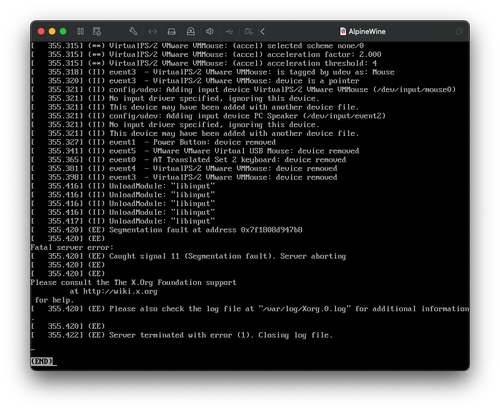Click 'Power Button: device removed' line
Image resolution: width=500 pixels, height=411 pixels.
[153, 142]
